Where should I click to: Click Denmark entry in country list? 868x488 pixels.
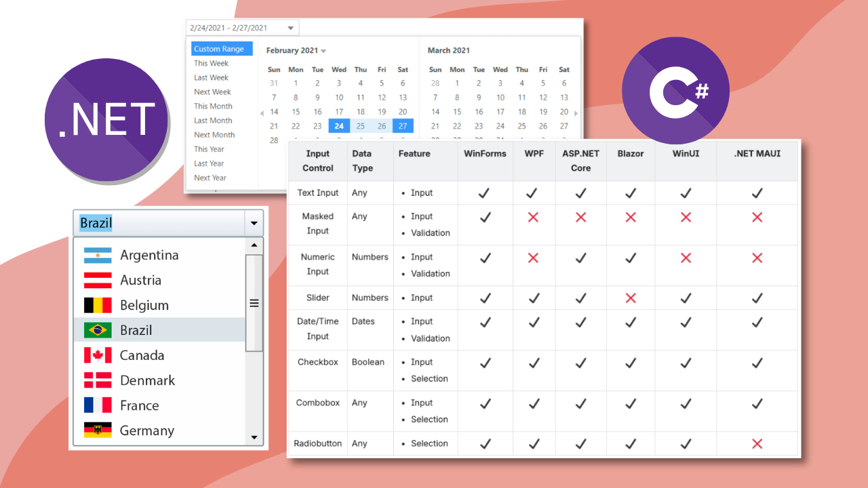[x=159, y=381]
